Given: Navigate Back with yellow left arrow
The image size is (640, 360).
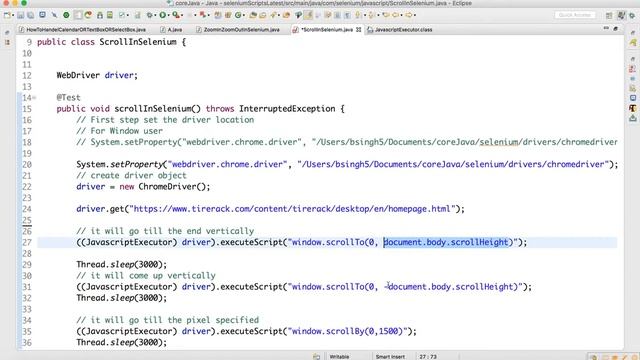Looking at the screenshot, I should pyautogui.click(x=395, y=15).
